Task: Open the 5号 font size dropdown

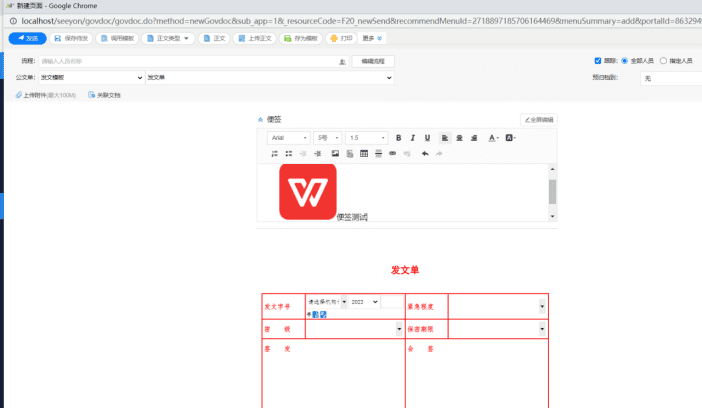Action: (328, 138)
